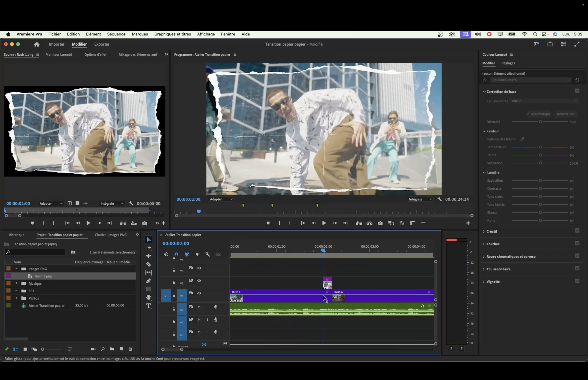Expand the Musique bin folder
The height and width of the screenshot is (380, 588).
(x=16, y=283)
